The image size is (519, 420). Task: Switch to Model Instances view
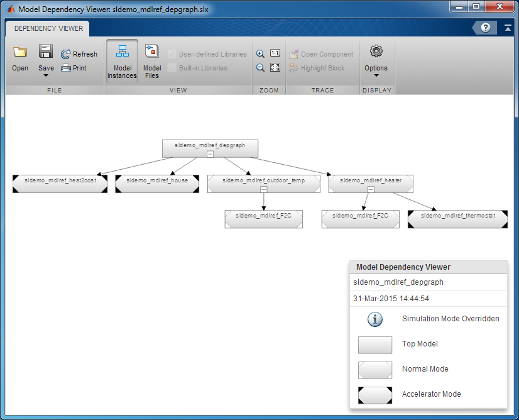(x=122, y=62)
